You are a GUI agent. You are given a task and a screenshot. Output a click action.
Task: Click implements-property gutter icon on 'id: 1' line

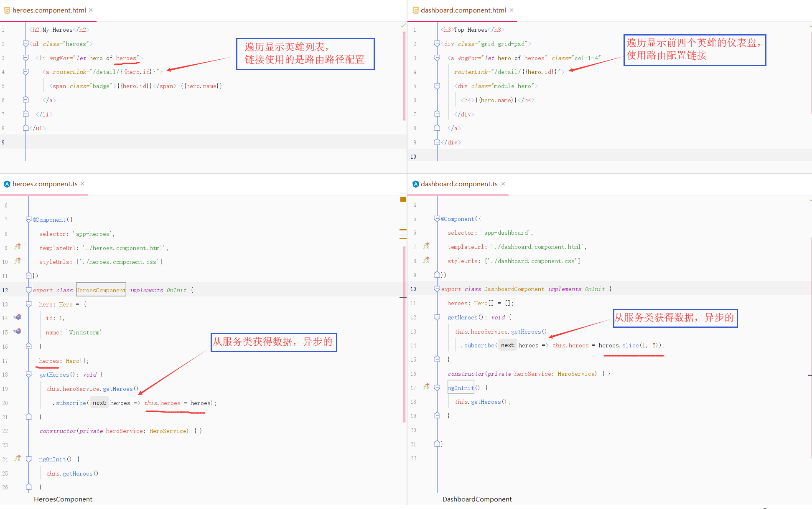[x=17, y=317]
